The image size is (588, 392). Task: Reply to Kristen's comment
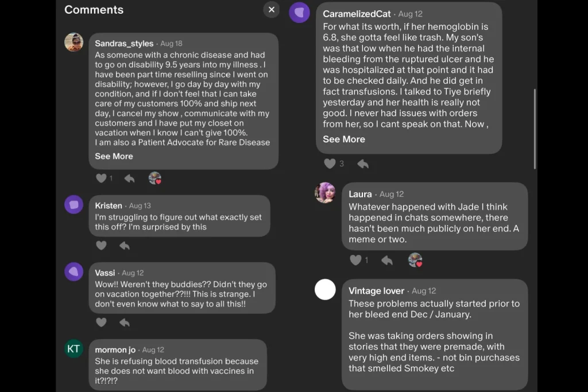click(125, 246)
